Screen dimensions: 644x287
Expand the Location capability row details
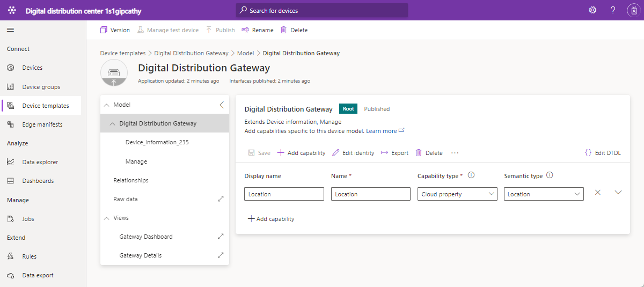click(x=618, y=192)
